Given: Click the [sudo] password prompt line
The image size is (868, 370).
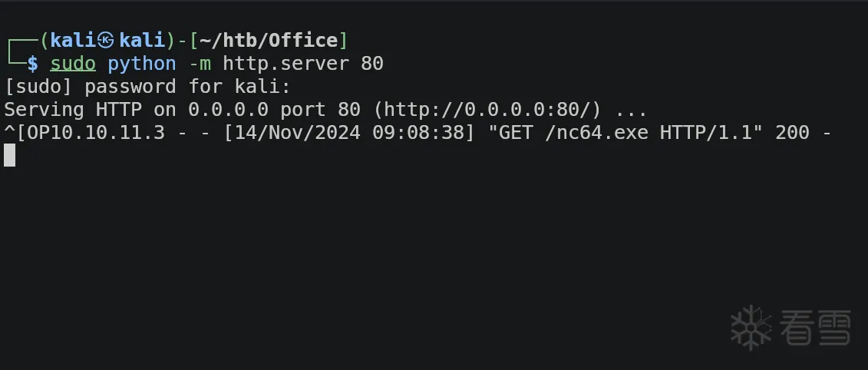Looking at the screenshot, I should tap(147, 87).
